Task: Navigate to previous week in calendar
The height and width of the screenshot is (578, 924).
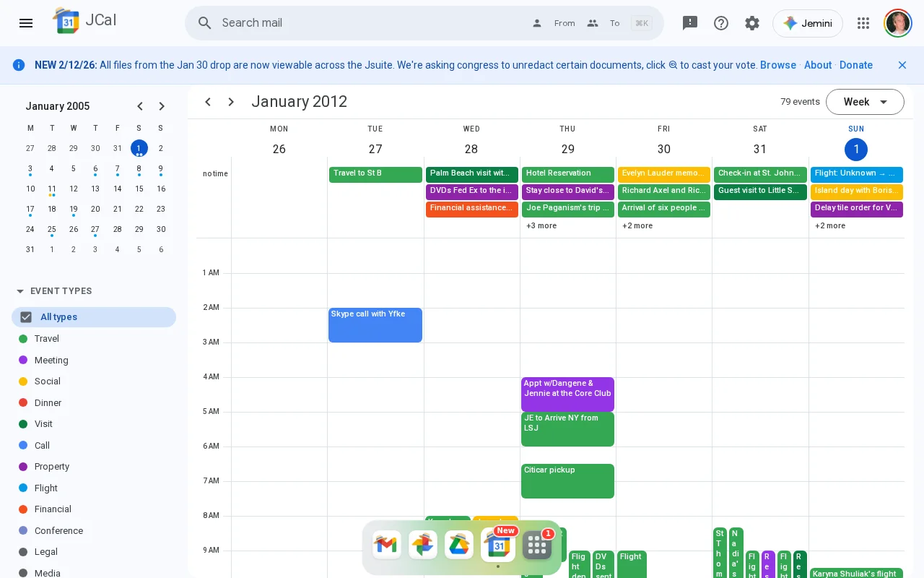Action: pos(208,102)
